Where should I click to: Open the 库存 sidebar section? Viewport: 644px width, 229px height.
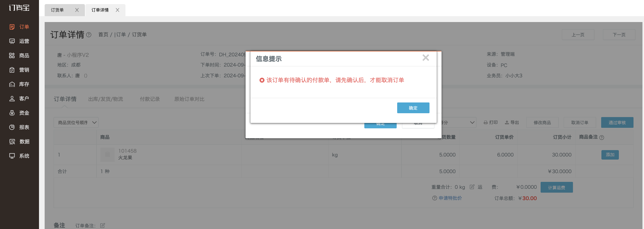coord(19,84)
